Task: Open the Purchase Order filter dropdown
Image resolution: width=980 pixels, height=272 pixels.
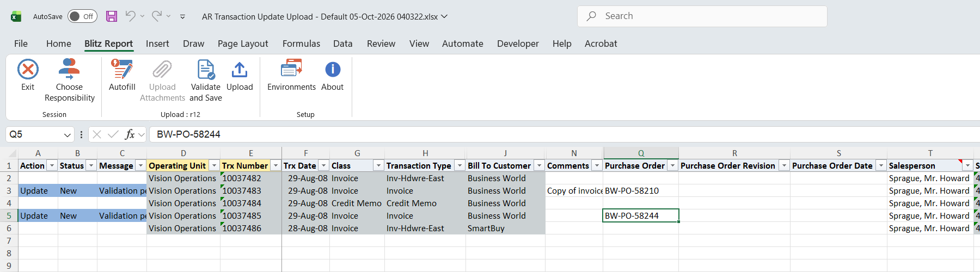Action: pyautogui.click(x=672, y=165)
